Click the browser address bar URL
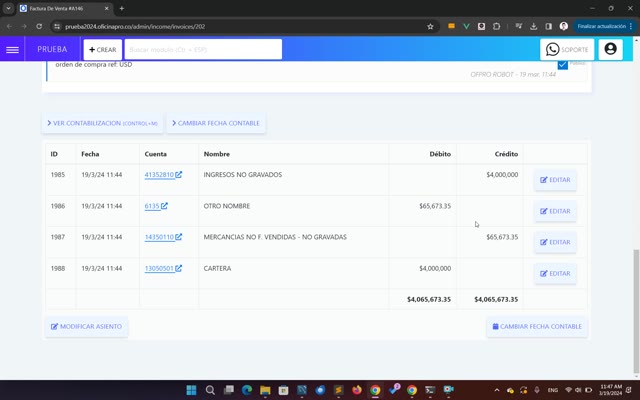The image size is (640, 400). [135, 27]
